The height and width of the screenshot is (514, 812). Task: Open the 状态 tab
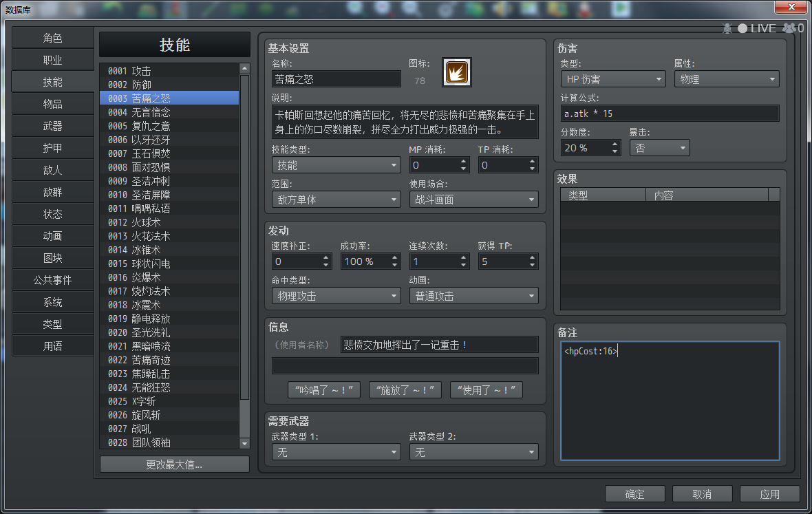click(52, 214)
